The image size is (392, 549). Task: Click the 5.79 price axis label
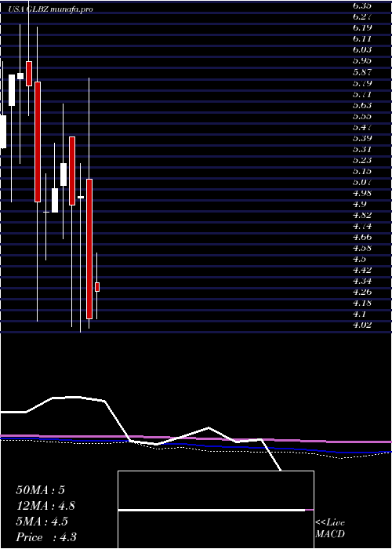(x=362, y=83)
